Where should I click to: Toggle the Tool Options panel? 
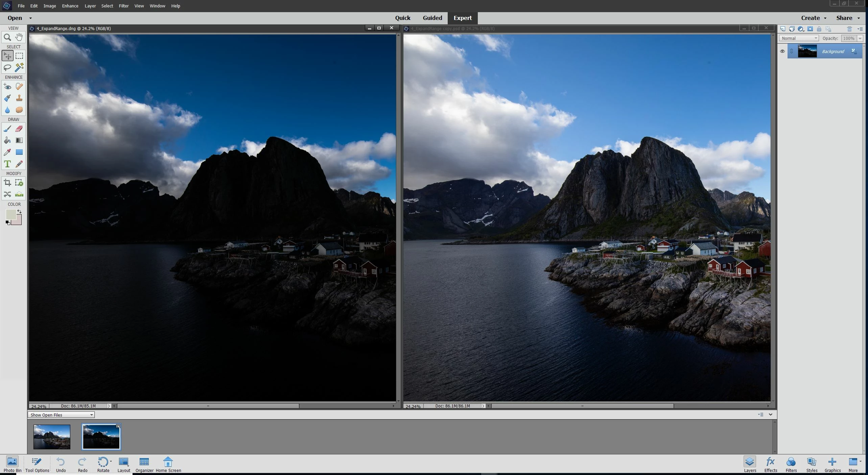tap(37, 465)
